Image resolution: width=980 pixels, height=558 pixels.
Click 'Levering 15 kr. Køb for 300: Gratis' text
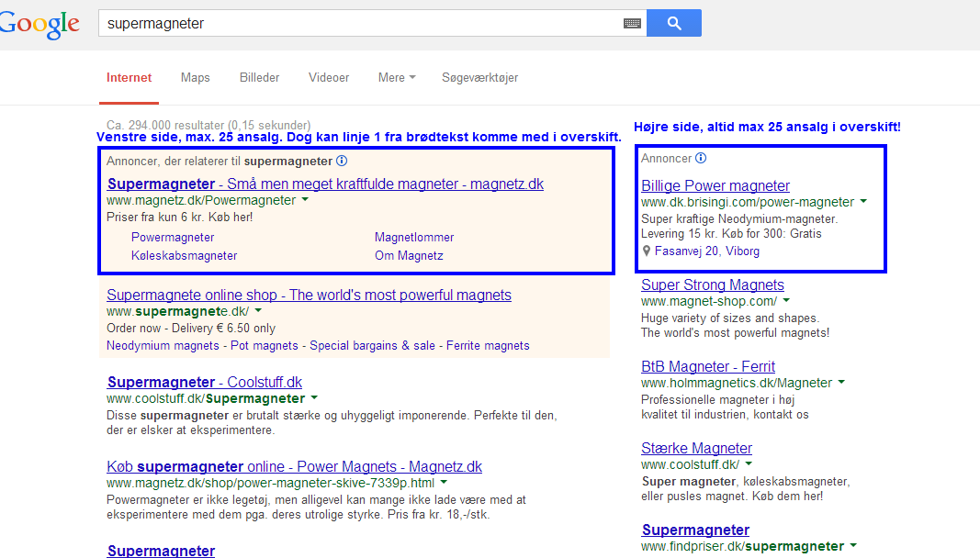[x=731, y=234]
